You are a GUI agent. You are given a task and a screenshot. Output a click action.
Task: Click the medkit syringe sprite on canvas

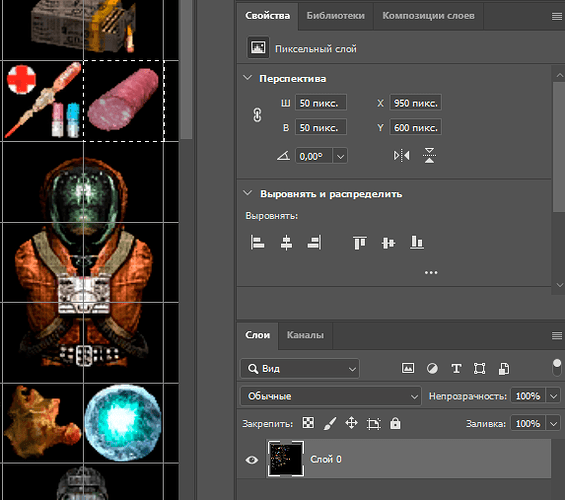pos(43,100)
